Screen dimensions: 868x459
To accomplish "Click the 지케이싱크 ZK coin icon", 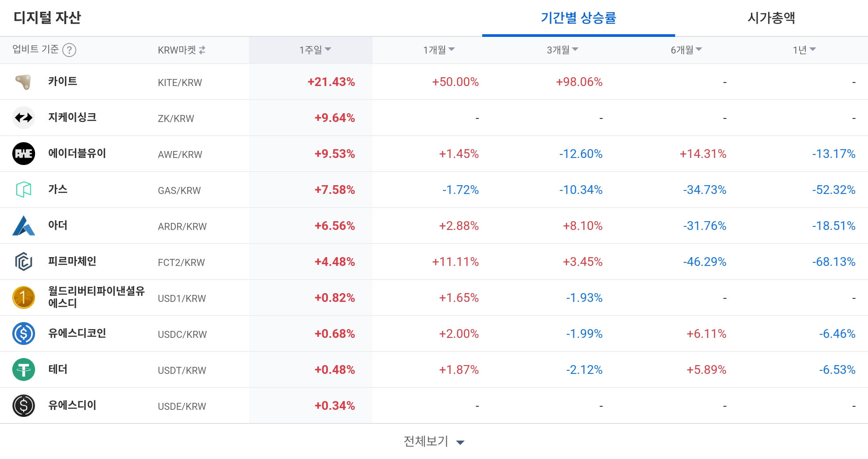I will pos(24,117).
